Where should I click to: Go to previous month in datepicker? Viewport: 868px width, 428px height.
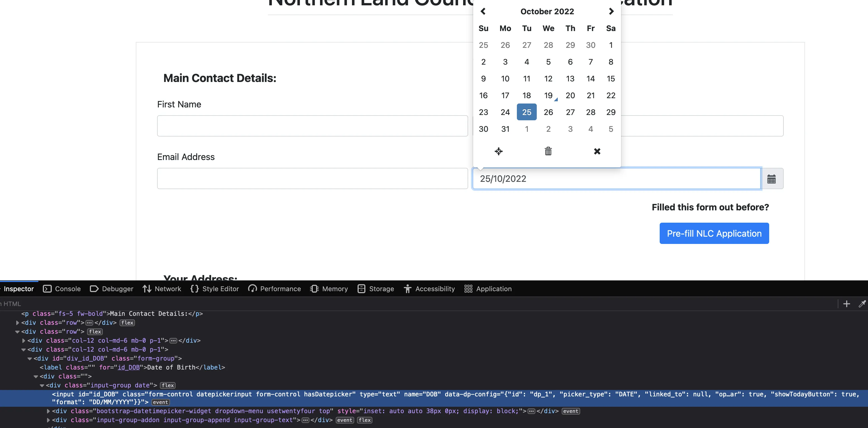(x=483, y=11)
